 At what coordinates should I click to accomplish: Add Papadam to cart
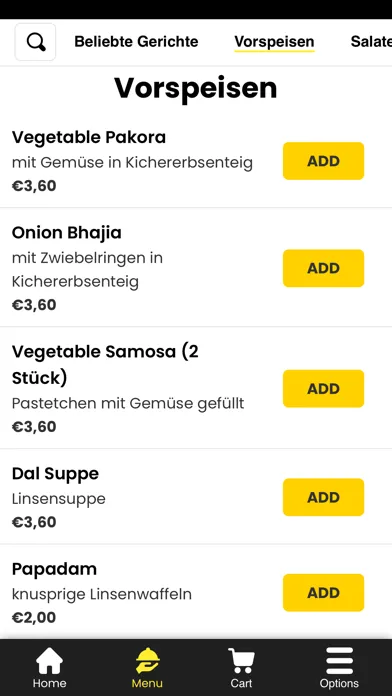[324, 593]
